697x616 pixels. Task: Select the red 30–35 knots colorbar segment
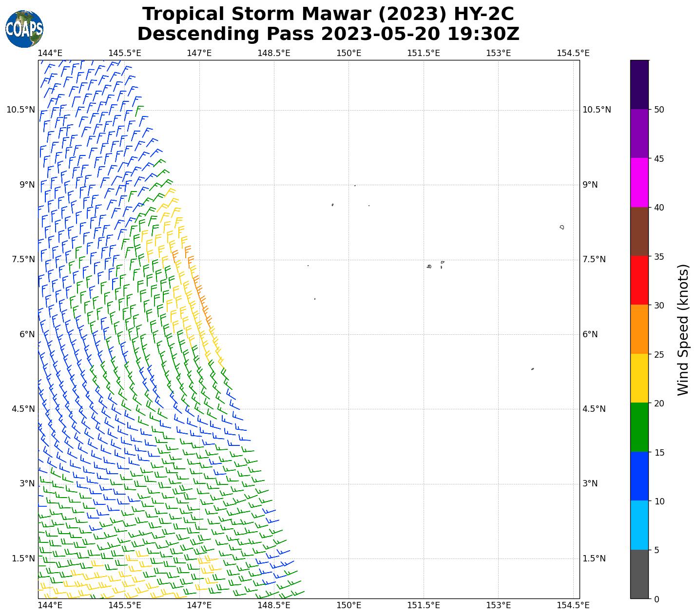[639, 281]
